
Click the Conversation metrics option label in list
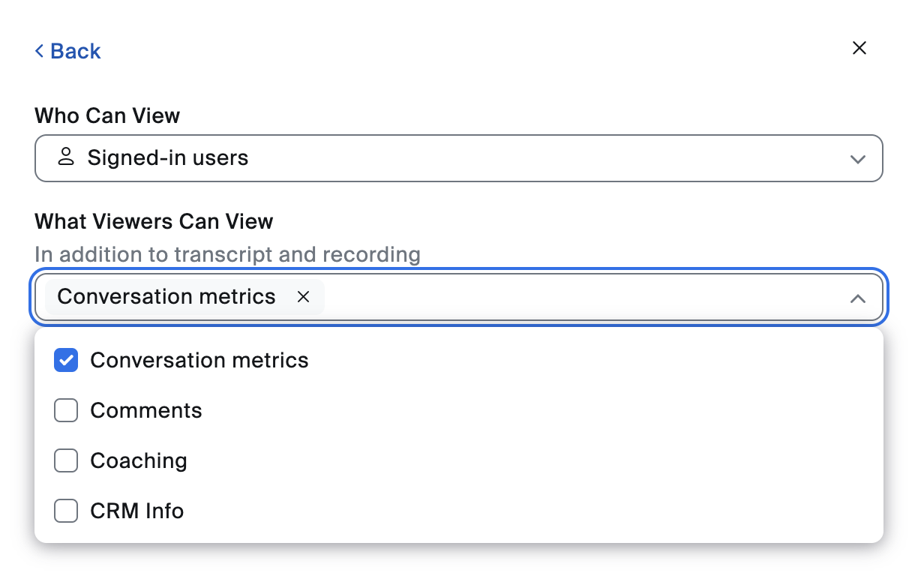[199, 361]
